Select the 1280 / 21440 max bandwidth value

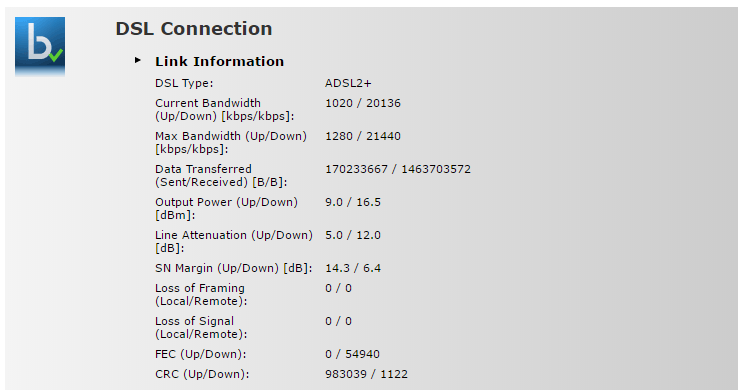[x=362, y=136]
